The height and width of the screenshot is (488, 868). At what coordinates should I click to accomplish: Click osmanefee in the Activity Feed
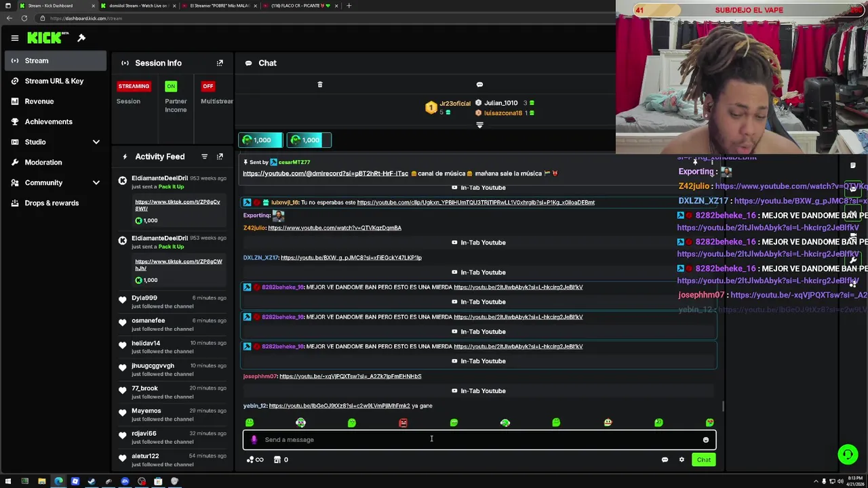pyautogui.click(x=149, y=321)
